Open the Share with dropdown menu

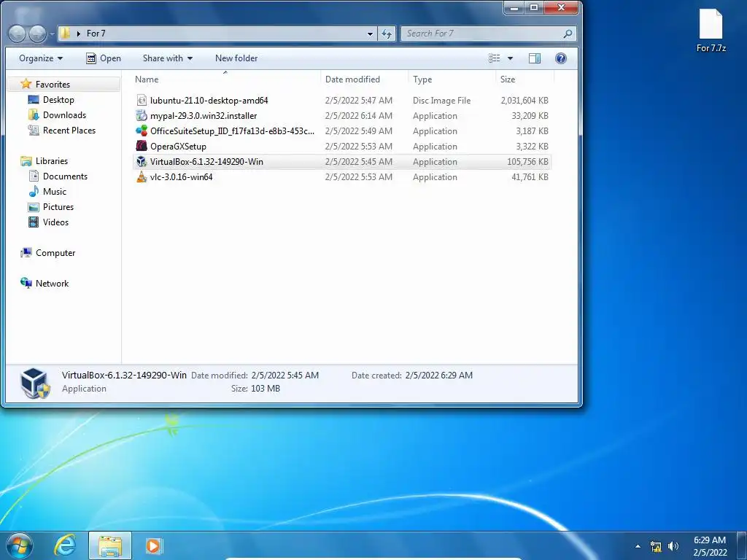[168, 58]
